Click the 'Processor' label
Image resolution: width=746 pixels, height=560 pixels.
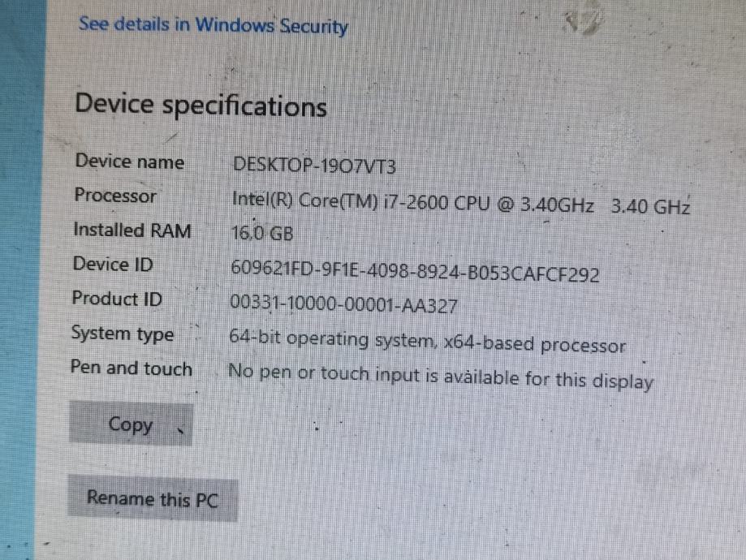(x=115, y=196)
